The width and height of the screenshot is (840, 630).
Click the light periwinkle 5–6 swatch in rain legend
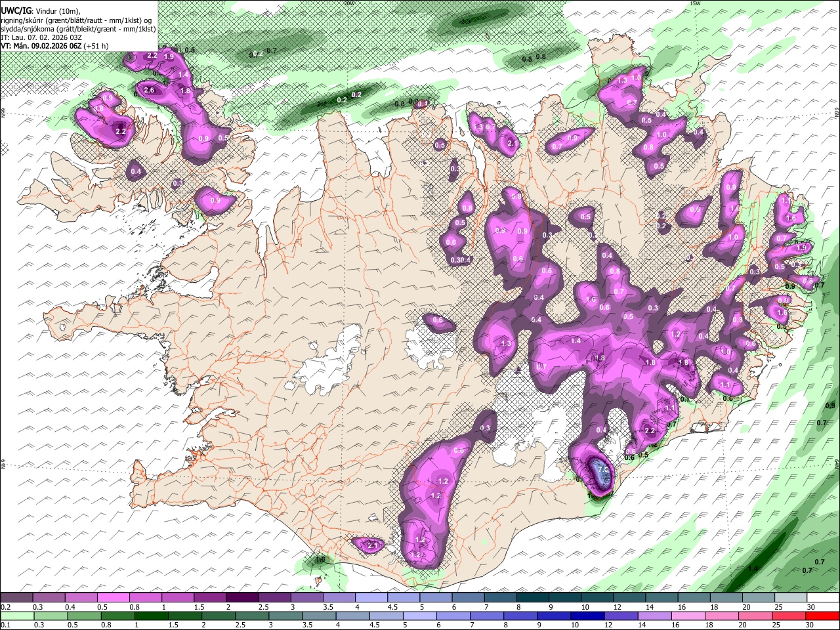click(x=420, y=616)
